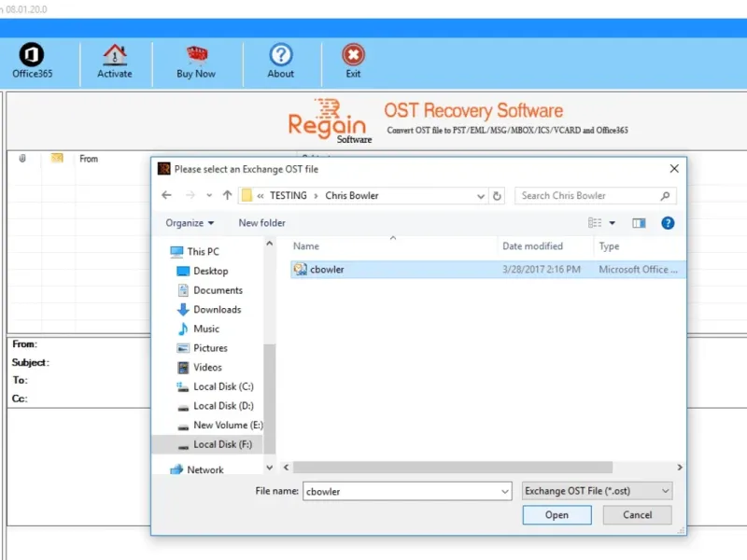Select Local Disk (D:) drive

223,406
